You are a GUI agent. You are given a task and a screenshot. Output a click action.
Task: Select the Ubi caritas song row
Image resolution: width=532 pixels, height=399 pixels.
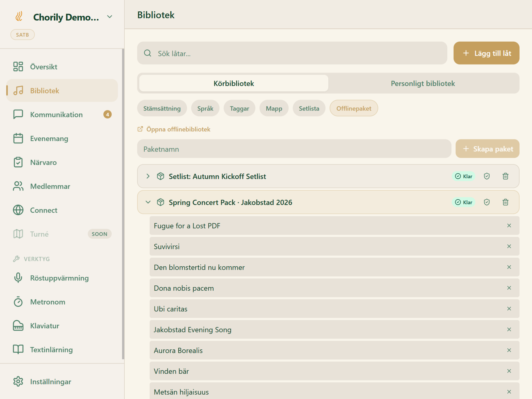pos(334,309)
